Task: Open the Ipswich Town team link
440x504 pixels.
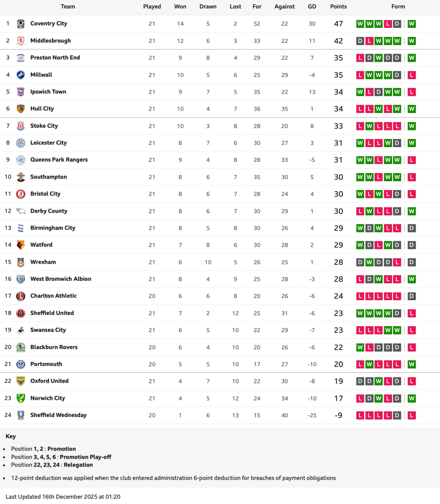Action: tap(48, 92)
